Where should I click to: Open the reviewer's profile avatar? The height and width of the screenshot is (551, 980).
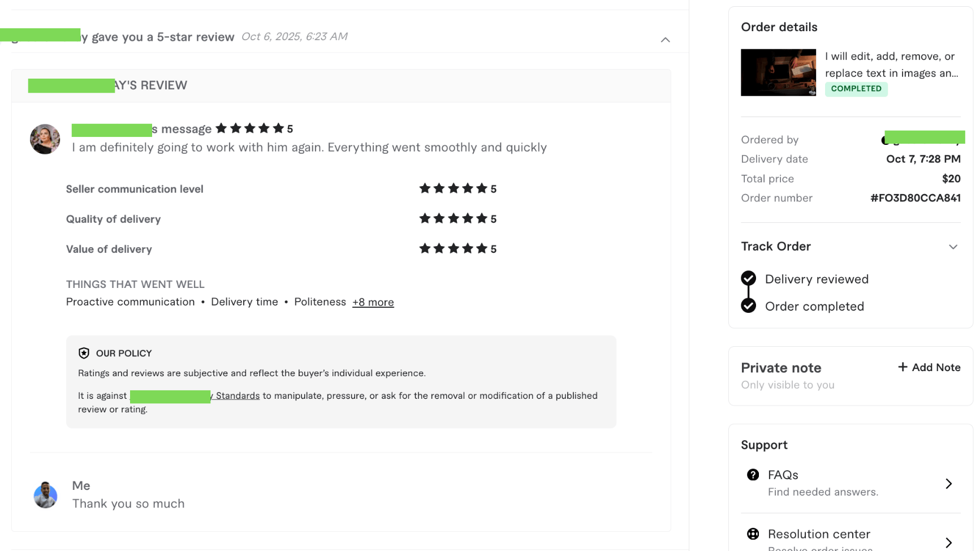45,139
